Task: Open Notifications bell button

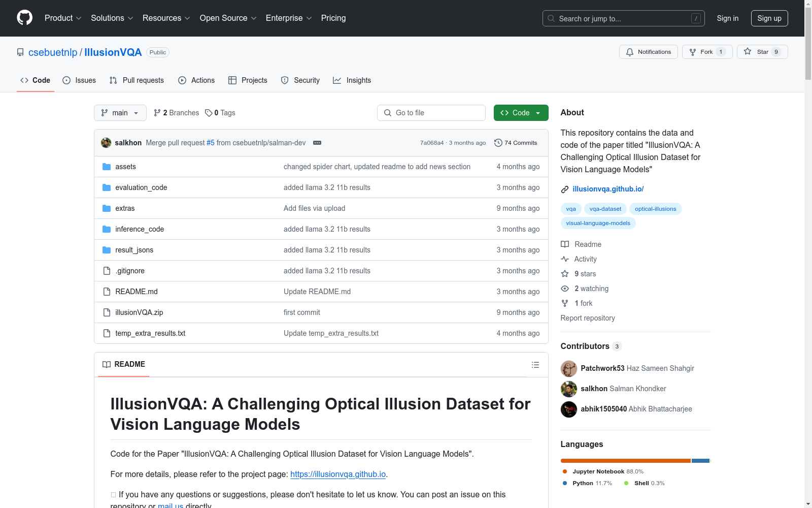Action: [648, 52]
